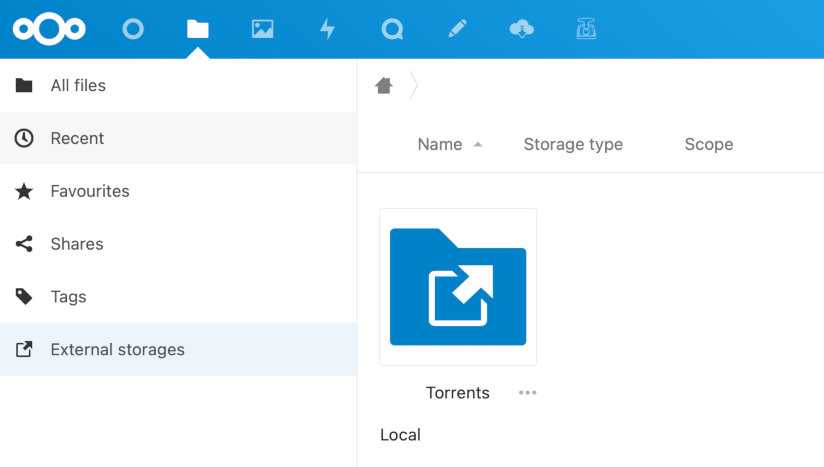Sort files by Name column

pos(440,144)
